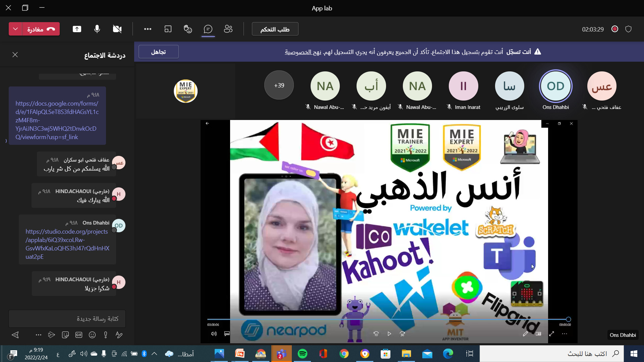The width and height of the screenshot is (644, 362).
Task: Dismiss the recording notice with تجاهل button
Action: point(158,52)
